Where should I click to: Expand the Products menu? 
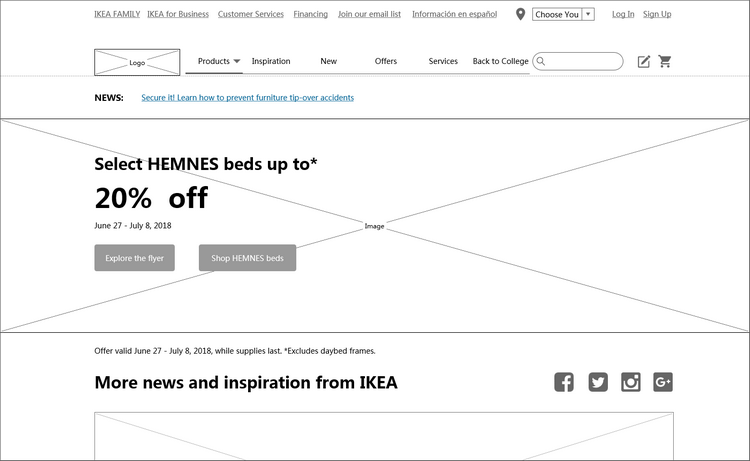coord(218,61)
